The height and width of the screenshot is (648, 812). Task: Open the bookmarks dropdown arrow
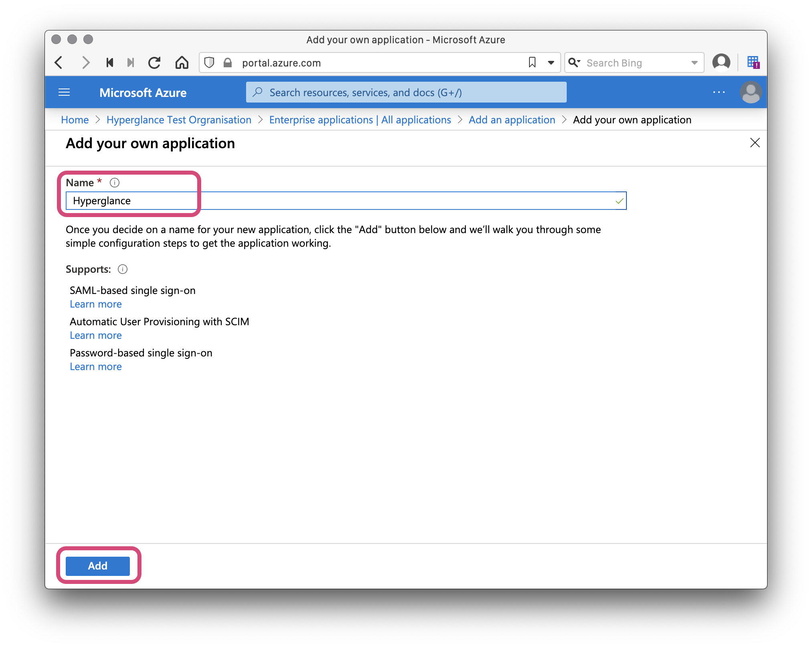[x=550, y=62]
